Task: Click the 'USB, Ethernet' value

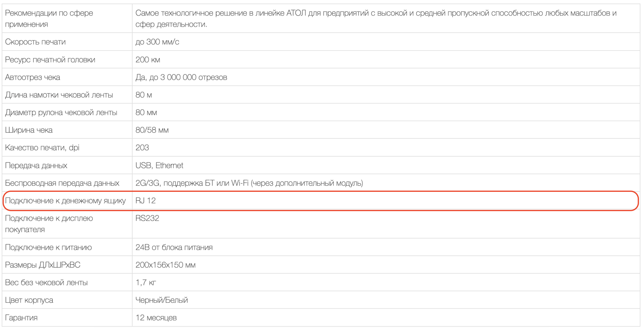Action: [159, 165]
